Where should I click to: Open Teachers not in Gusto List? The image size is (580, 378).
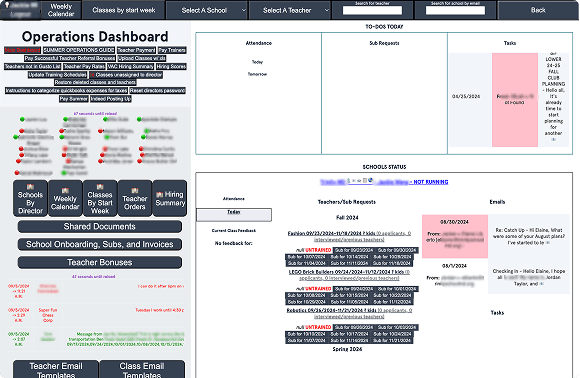coord(33,66)
